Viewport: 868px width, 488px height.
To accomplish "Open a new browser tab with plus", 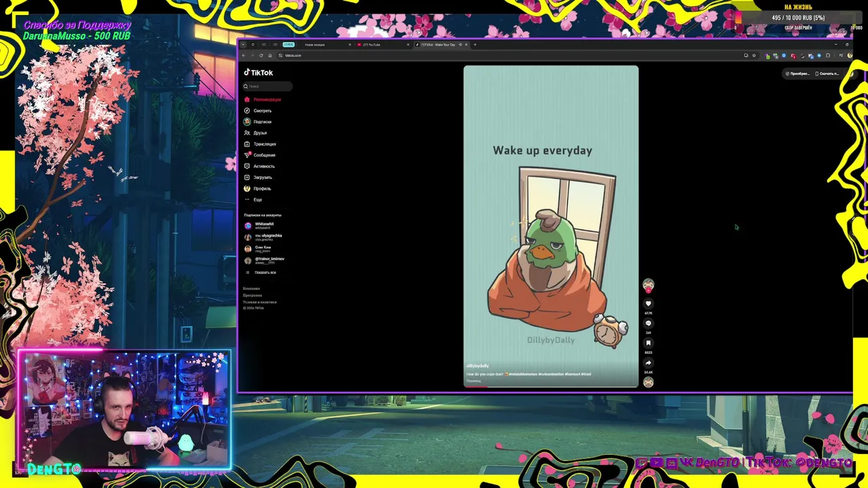I will tap(475, 45).
